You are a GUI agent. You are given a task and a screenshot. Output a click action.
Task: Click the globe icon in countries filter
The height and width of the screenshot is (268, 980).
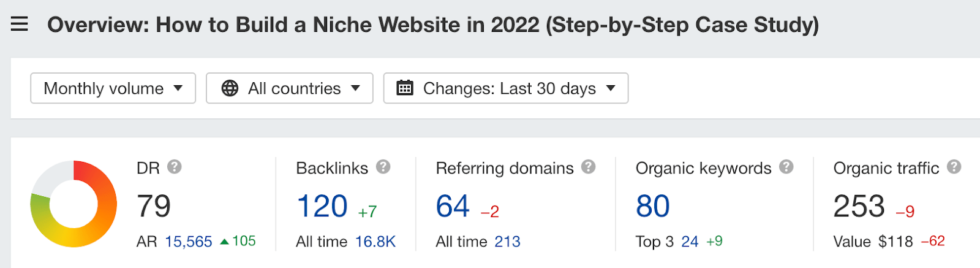pos(230,88)
